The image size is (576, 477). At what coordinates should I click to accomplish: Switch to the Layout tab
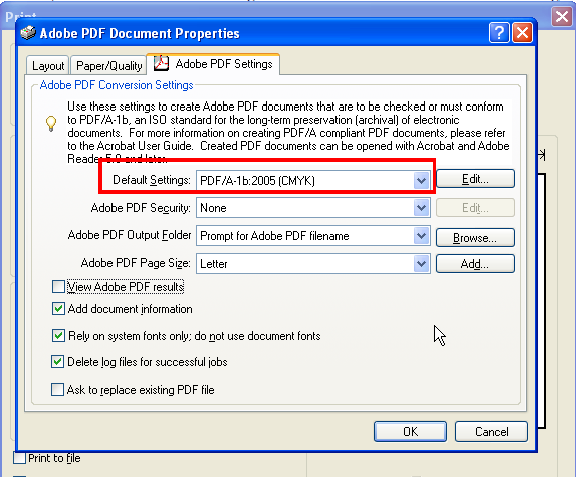tap(48, 65)
